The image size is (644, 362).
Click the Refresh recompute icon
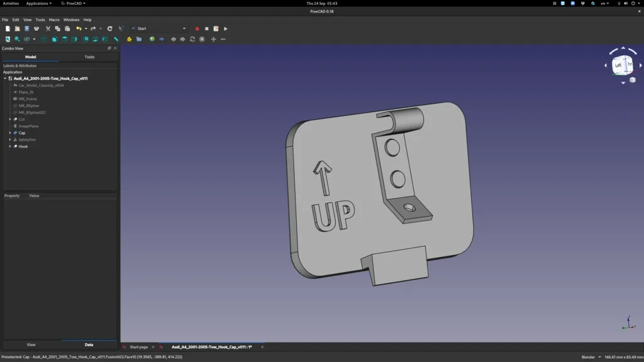[x=109, y=29]
